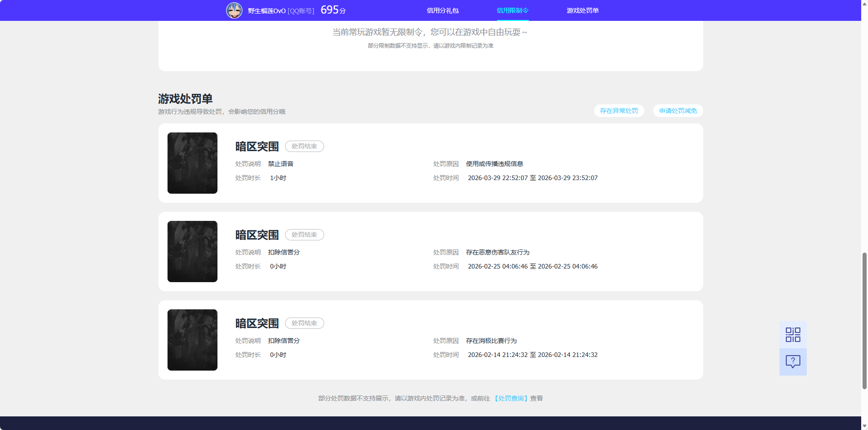Open game thumbnail for 消极比赛 penalty
The image size is (868, 430).
(x=192, y=340)
